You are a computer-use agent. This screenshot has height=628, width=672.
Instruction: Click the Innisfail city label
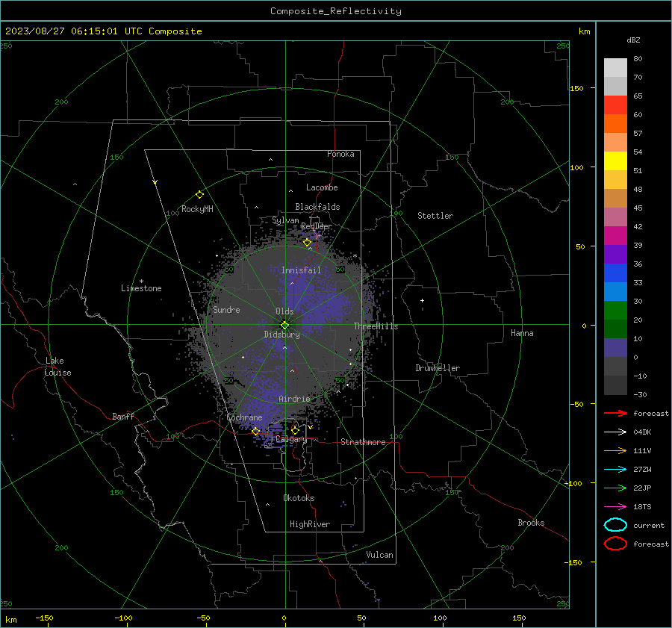(301, 270)
